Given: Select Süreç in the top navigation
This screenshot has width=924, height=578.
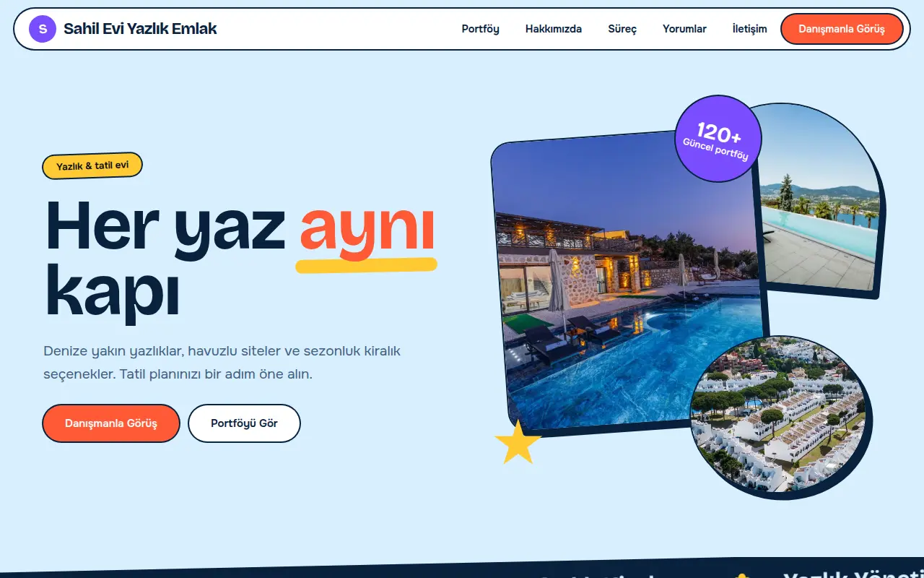Looking at the screenshot, I should point(622,29).
